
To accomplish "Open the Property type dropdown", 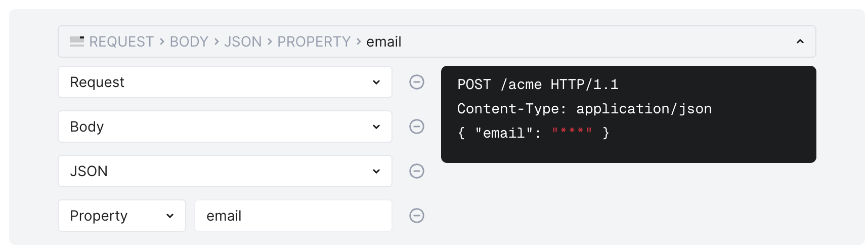I will point(121,216).
